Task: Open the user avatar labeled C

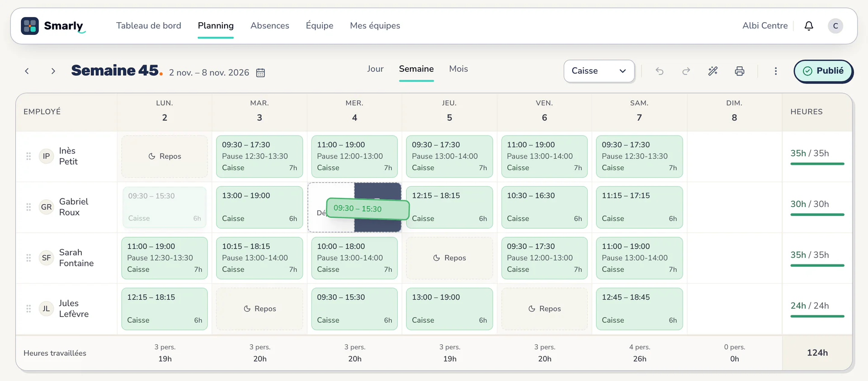Action: 835,26
